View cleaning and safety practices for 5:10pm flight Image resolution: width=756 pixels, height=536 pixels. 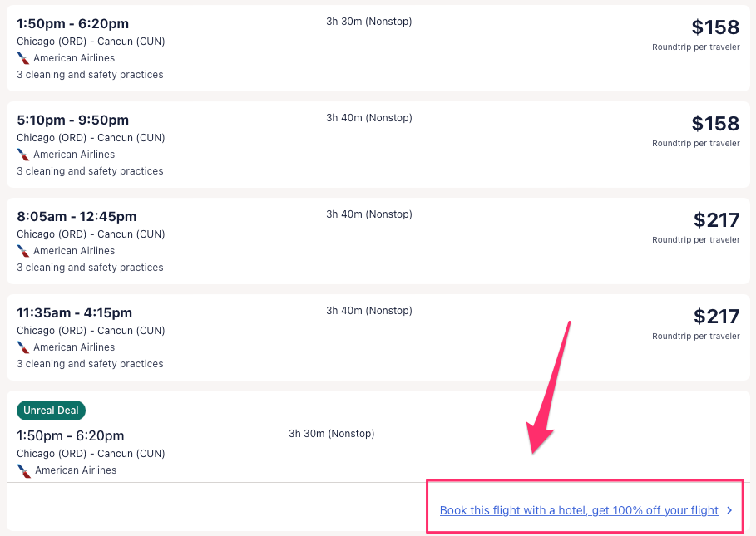coord(90,171)
